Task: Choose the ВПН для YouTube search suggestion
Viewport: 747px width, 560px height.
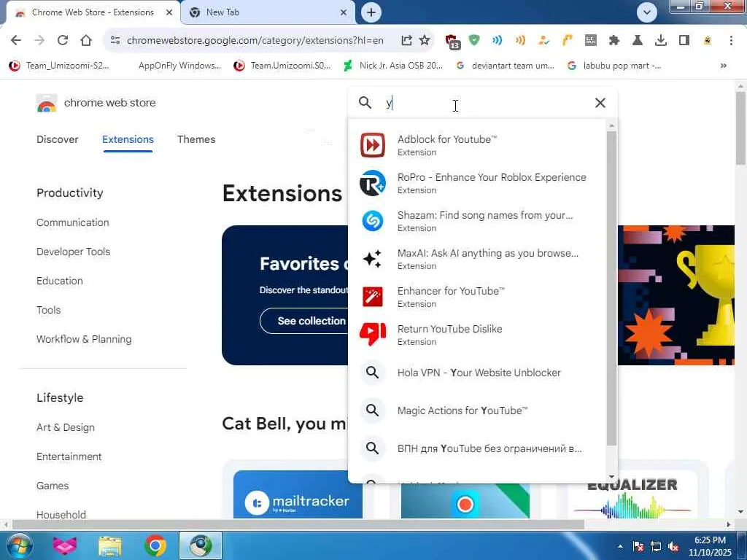Action: point(477,448)
